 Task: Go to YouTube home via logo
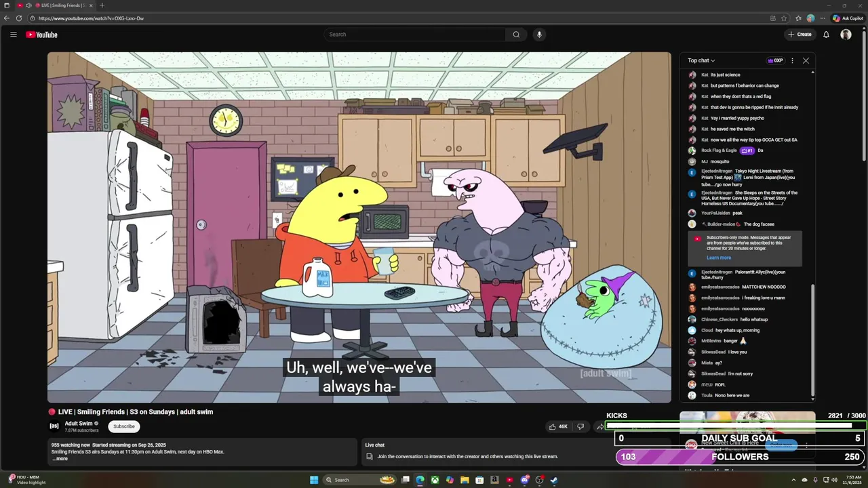coord(41,35)
